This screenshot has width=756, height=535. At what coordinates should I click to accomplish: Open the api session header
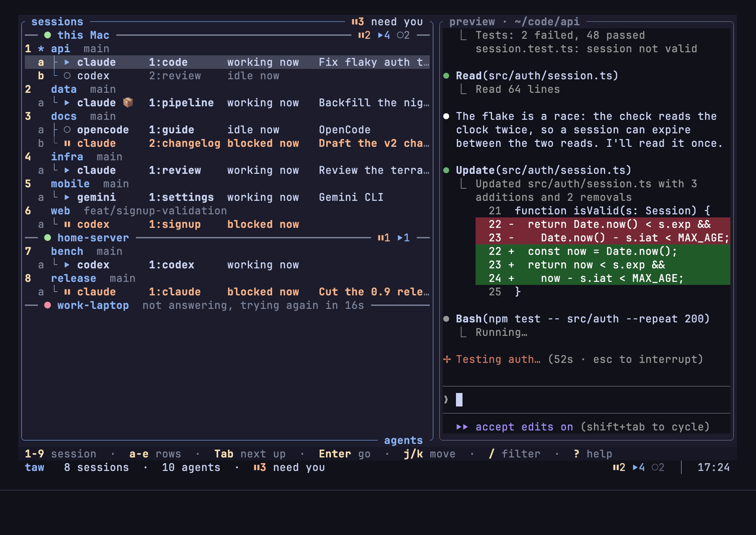[227, 49]
